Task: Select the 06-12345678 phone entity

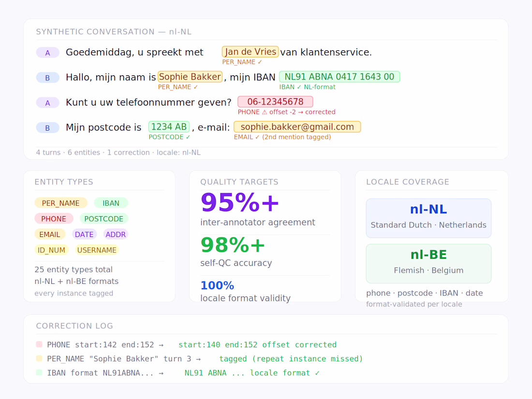Action: click(275, 102)
